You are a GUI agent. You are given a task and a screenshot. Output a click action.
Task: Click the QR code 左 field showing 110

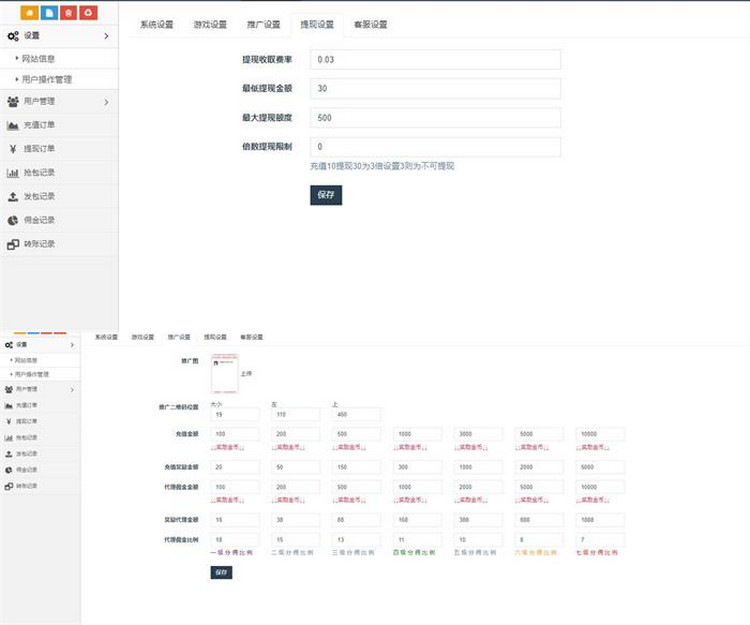[296, 415]
